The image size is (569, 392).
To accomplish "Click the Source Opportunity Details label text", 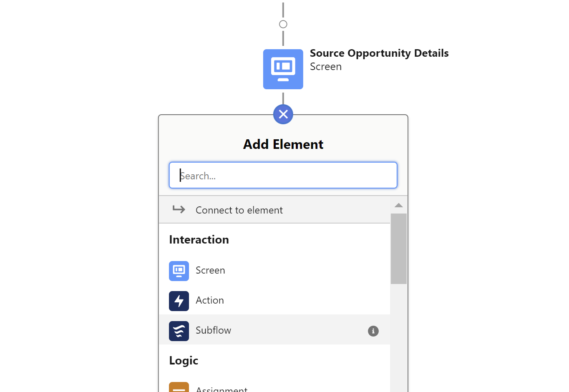I will click(x=379, y=53).
